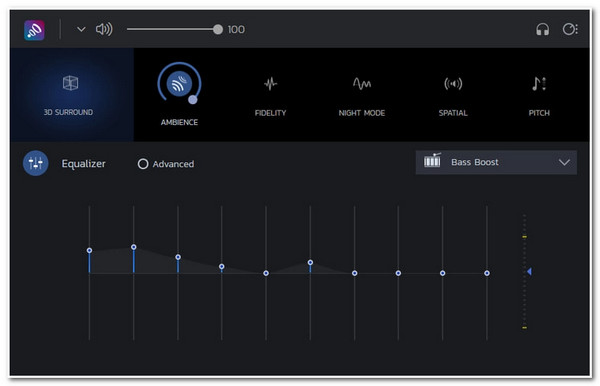
Task: Toggle 3D Surround cube icon
Action: 70,83
